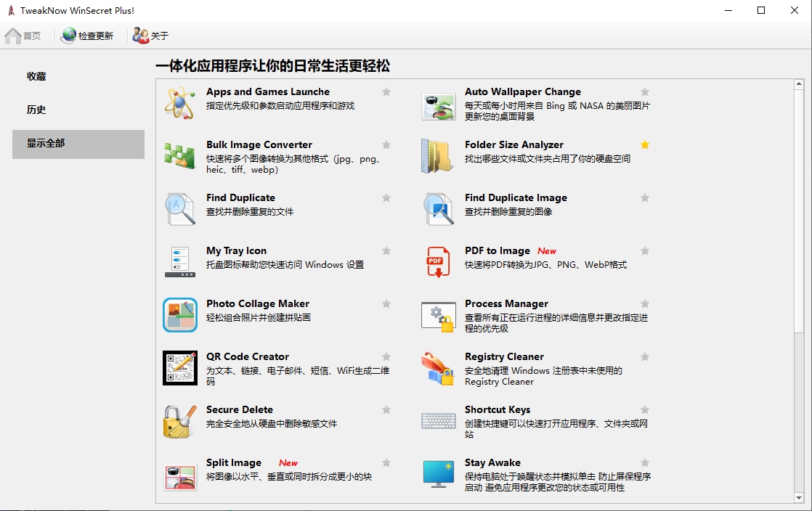Viewport: 812px width, 511px height.
Task: Favorite Apps and Games Launche star
Action: pos(386,91)
